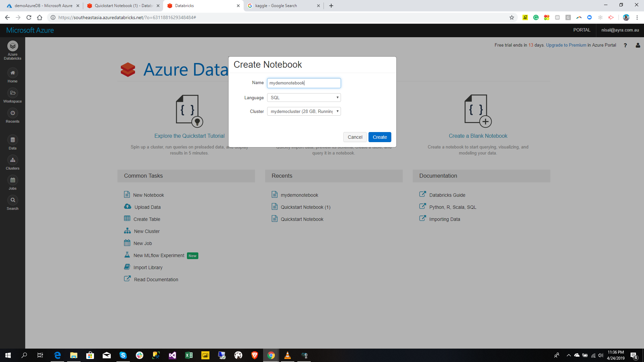Open Python, R, Scala, SQL documentation
The width and height of the screenshot is (644, 362).
pos(448,207)
